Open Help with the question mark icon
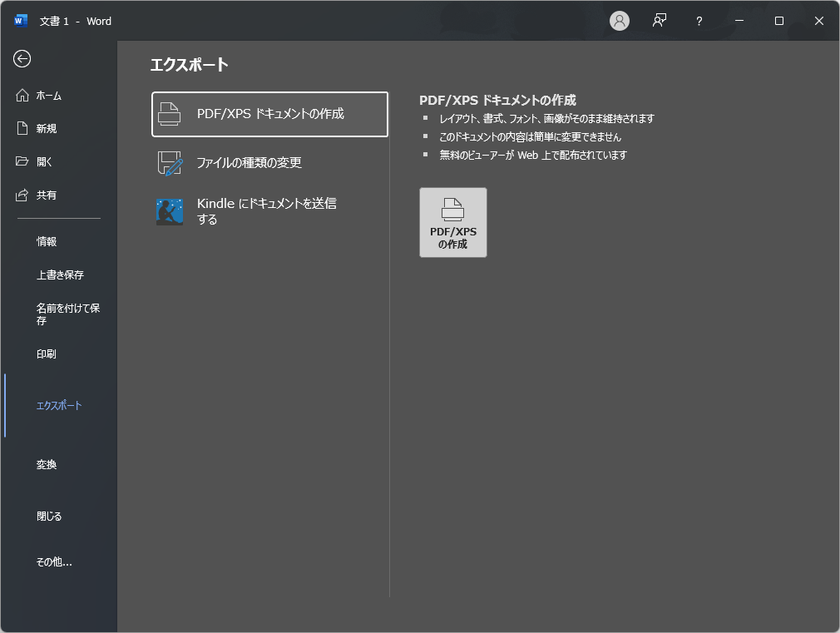Screen dimensions: 840x633 pos(699,21)
